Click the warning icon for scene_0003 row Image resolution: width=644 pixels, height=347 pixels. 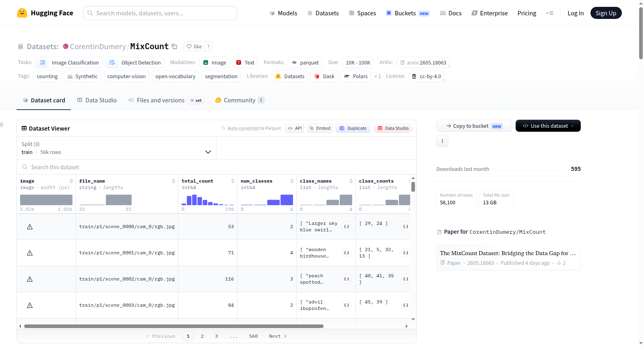(30, 305)
